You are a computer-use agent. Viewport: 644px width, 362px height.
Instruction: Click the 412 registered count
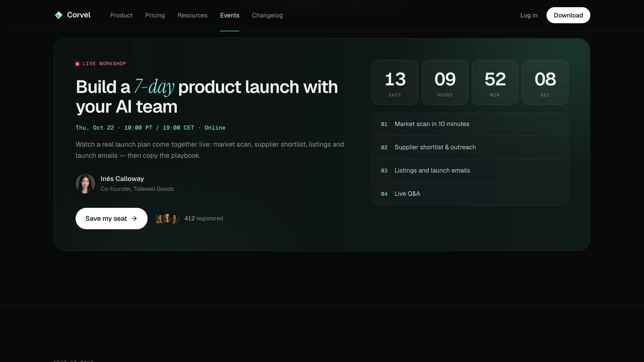point(204,218)
